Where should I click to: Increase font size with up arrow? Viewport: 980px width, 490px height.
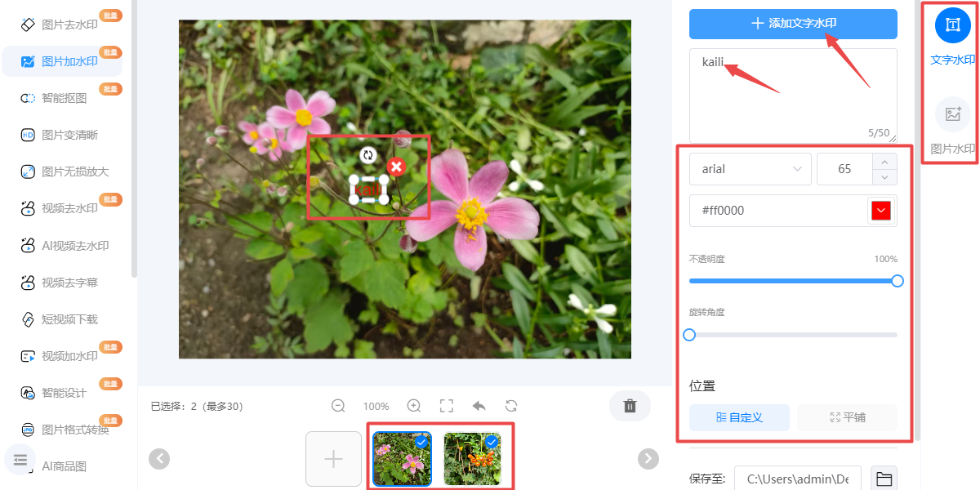[x=884, y=161]
